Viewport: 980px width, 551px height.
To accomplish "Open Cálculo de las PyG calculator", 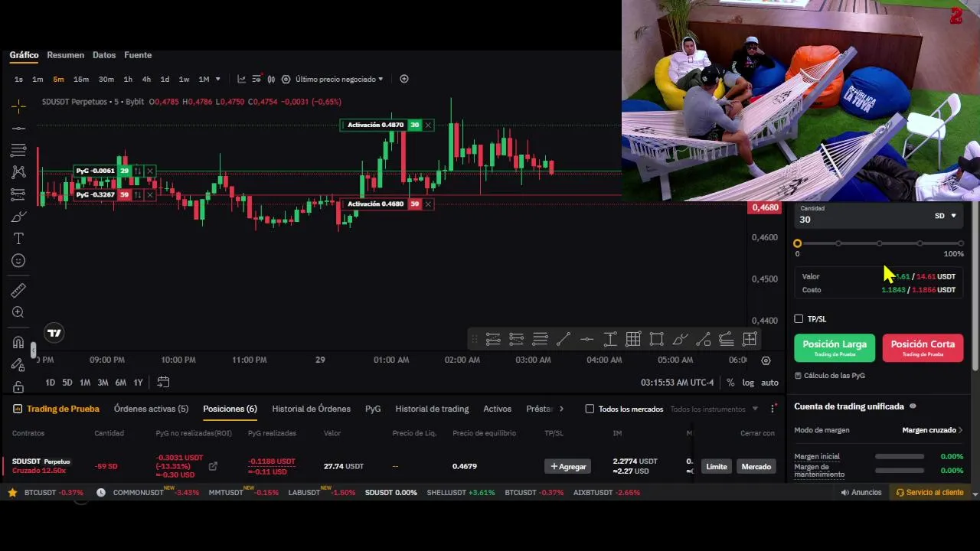I will coord(830,376).
